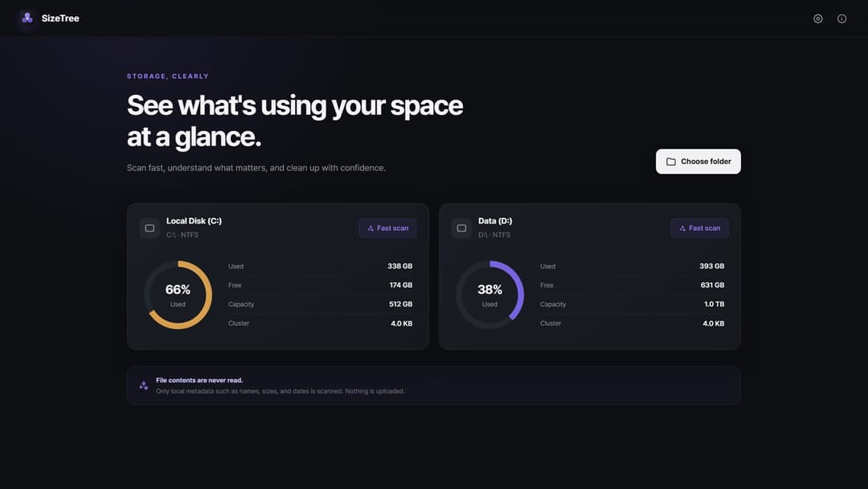Click 'Only local metadata' notice line

(280, 391)
